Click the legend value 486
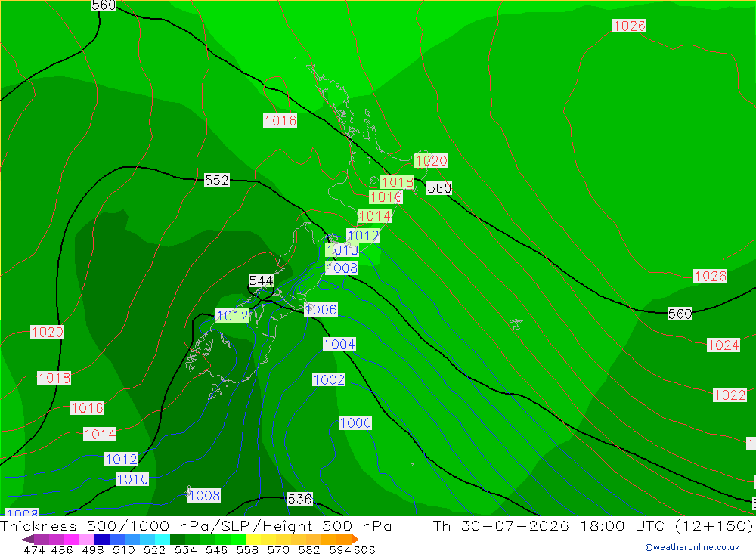Screen dimensions: 756x554 (x=62, y=549)
